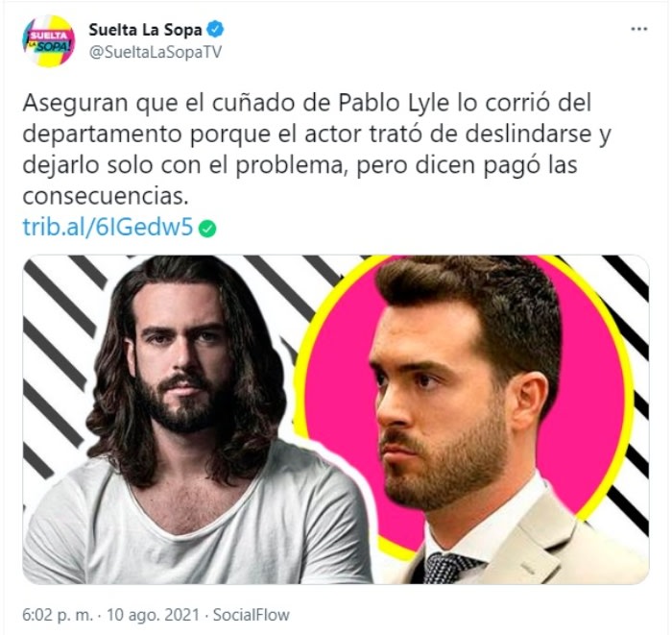
Task: Open the three-dot more options menu
Action: point(639,29)
